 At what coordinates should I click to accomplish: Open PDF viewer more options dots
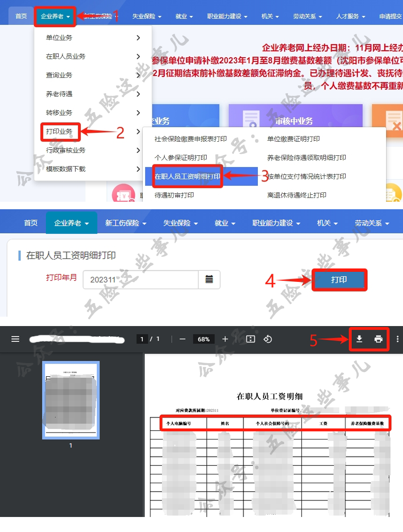398,339
